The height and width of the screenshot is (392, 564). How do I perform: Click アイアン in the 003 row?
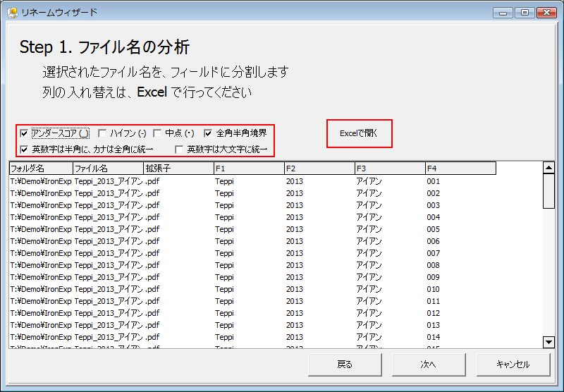click(x=369, y=205)
